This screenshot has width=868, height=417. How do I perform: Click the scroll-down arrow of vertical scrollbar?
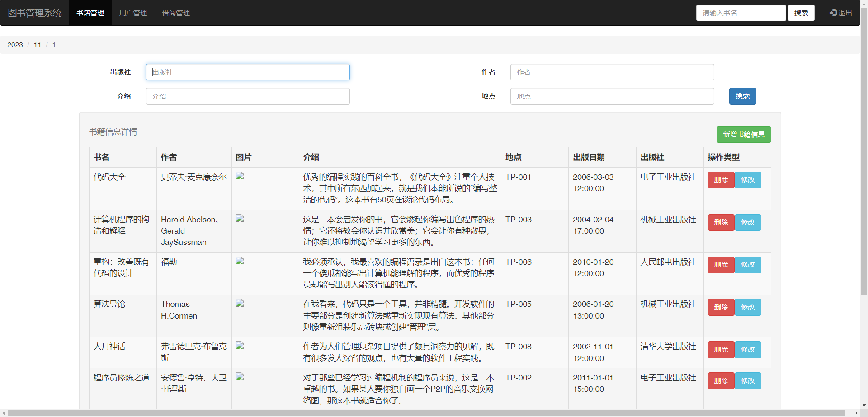pyautogui.click(x=864, y=406)
